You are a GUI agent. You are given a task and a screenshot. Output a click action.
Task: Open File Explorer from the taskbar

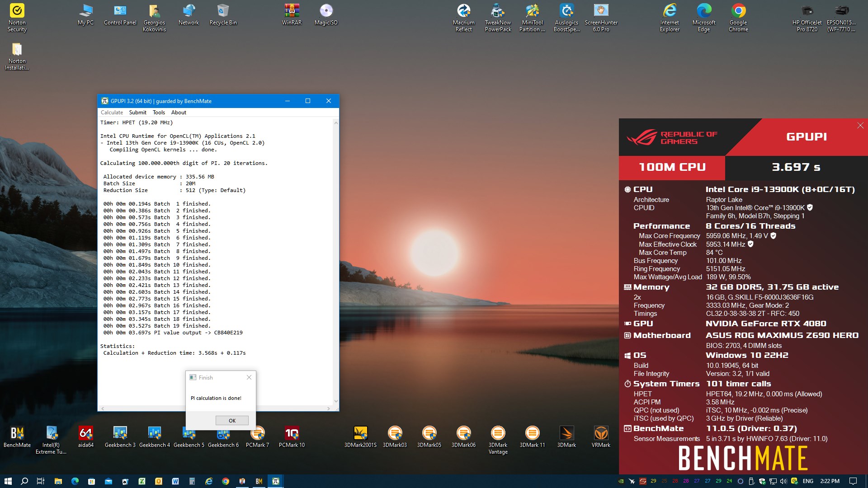(58, 481)
